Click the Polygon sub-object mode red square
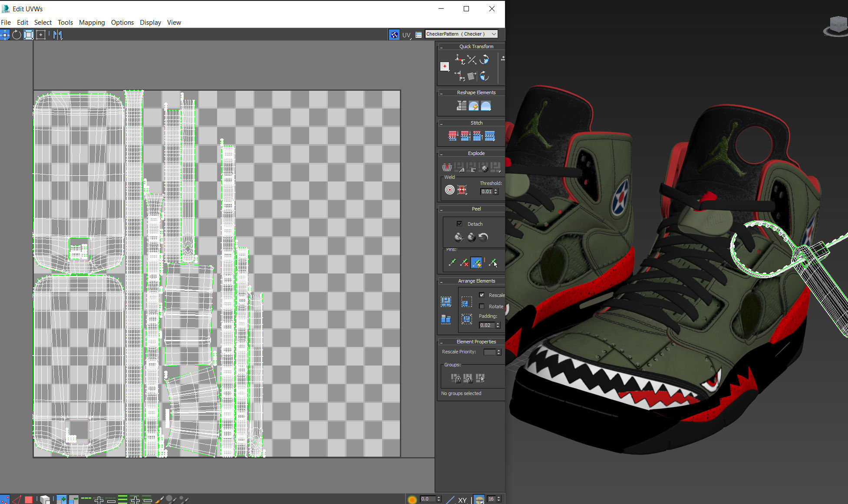The height and width of the screenshot is (504, 848). click(29, 500)
